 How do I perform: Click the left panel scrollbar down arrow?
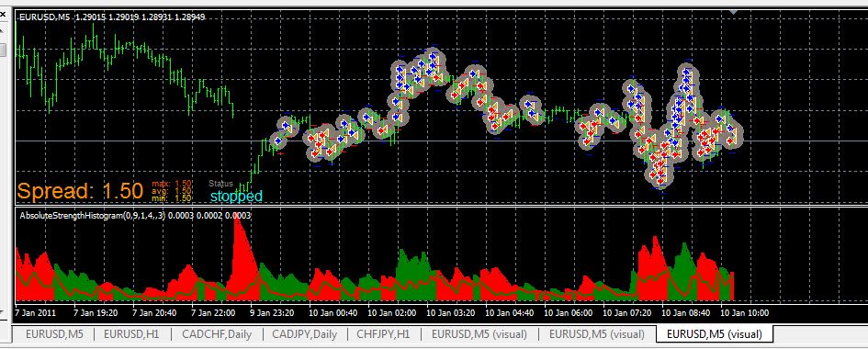pyautogui.click(x=2, y=313)
